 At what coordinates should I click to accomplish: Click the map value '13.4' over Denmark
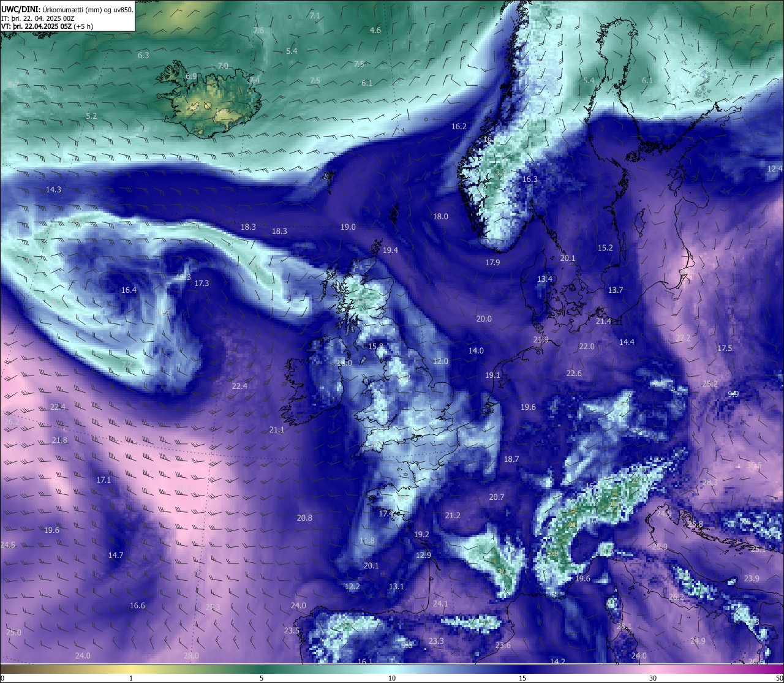545,279
